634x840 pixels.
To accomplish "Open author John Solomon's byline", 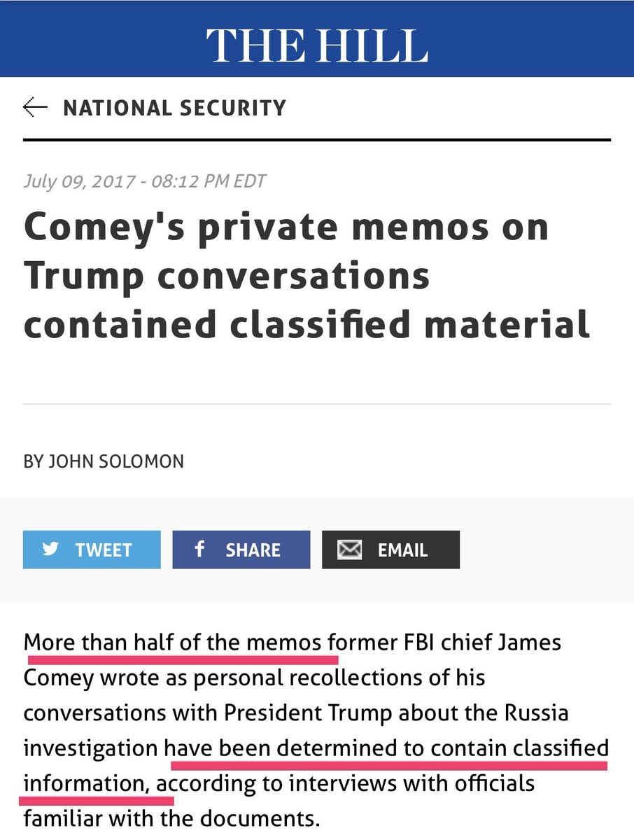I will [x=104, y=461].
